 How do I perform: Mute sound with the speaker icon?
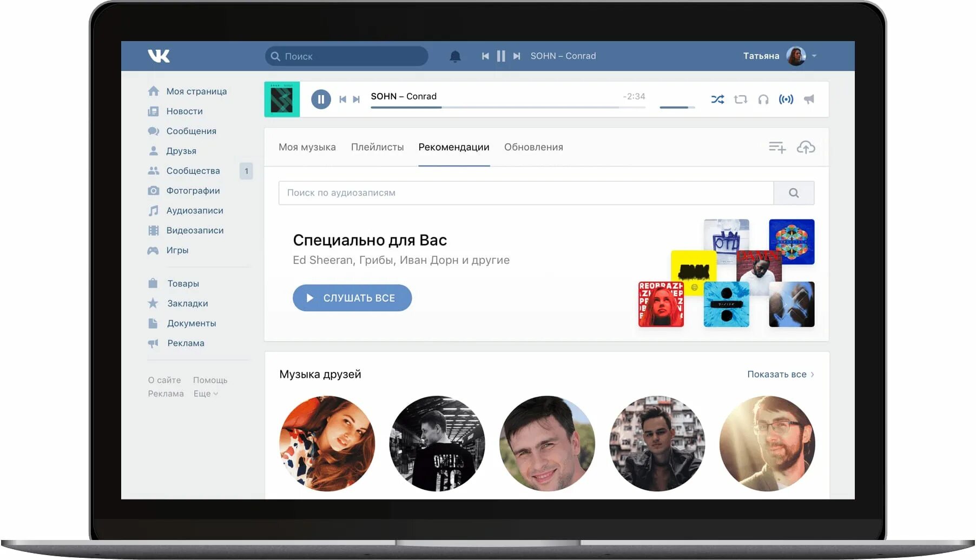[809, 99]
